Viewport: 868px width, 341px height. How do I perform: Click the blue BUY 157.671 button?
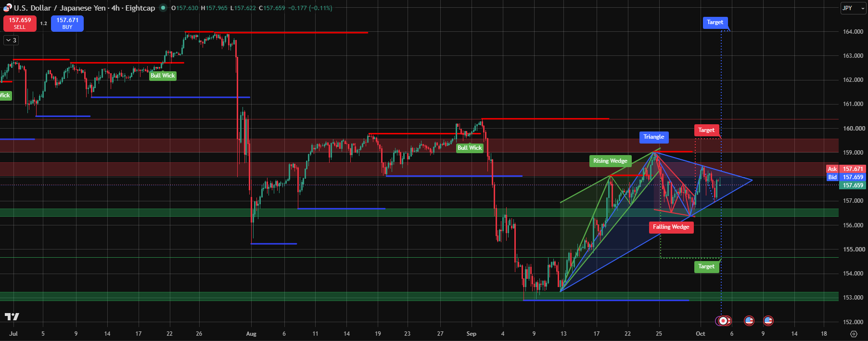(67, 24)
